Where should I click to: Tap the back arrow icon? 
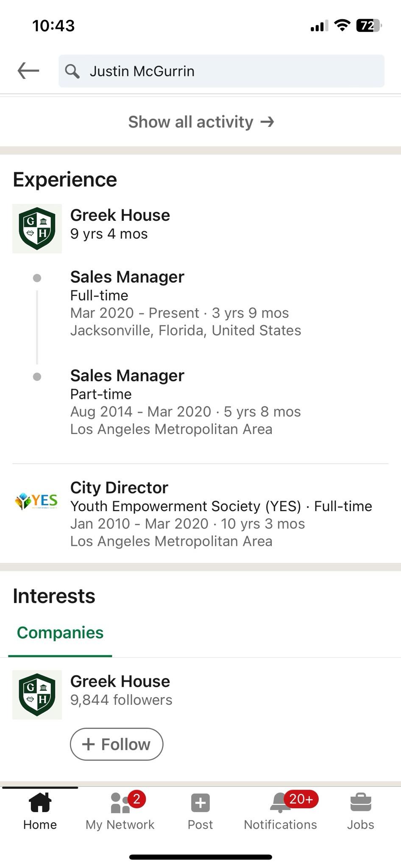click(x=28, y=71)
